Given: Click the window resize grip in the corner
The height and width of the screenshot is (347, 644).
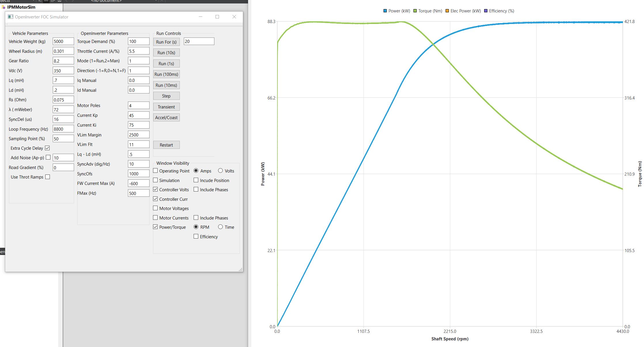Looking at the screenshot, I should [240, 270].
